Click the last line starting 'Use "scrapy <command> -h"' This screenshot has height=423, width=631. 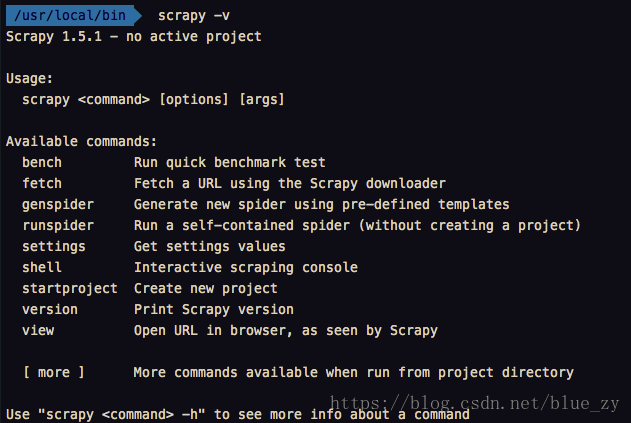pos(237,414)
